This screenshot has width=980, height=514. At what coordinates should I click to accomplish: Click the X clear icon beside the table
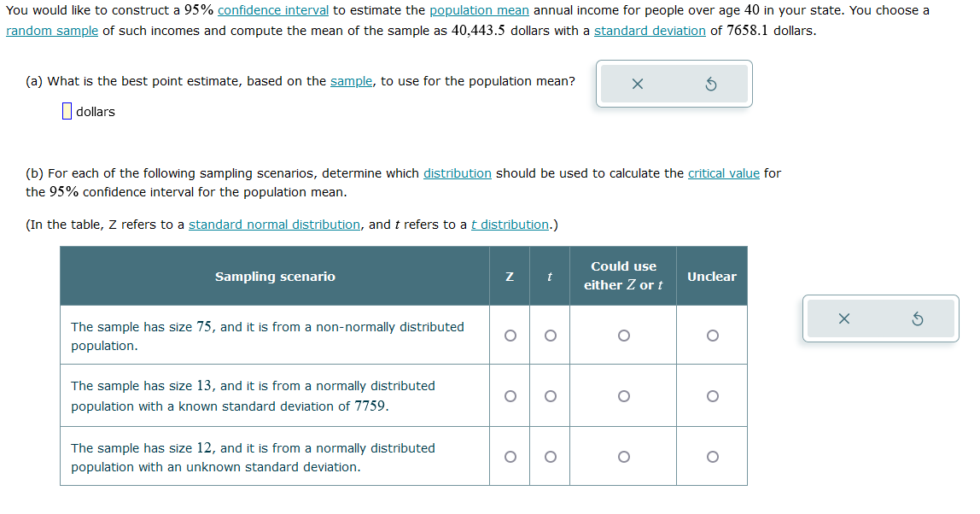844,318
